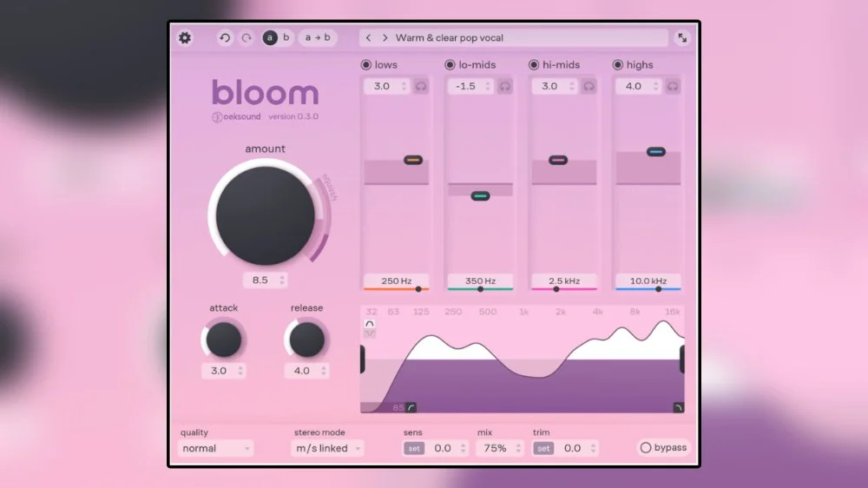Redo the last change
868x488 pixels.
pos(247,37)
